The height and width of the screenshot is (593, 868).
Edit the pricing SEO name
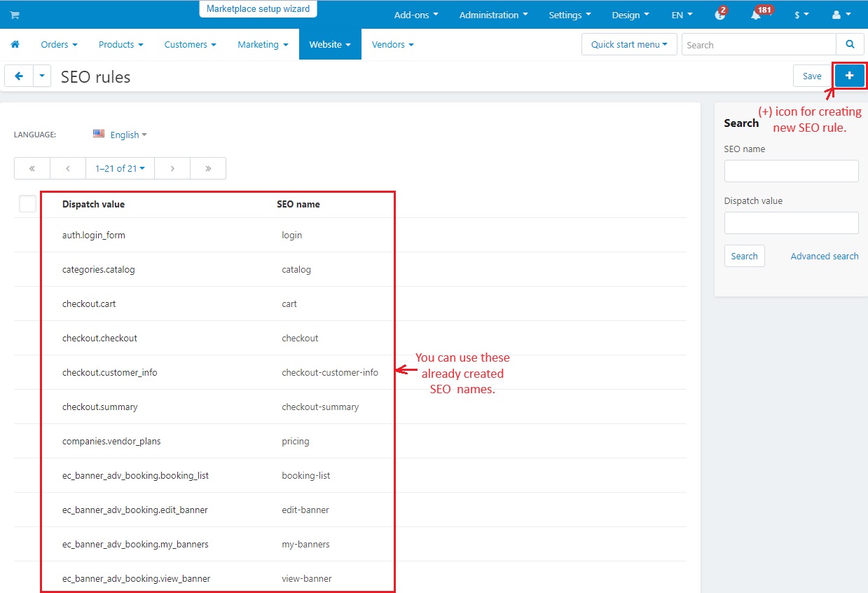click(296, 441)
